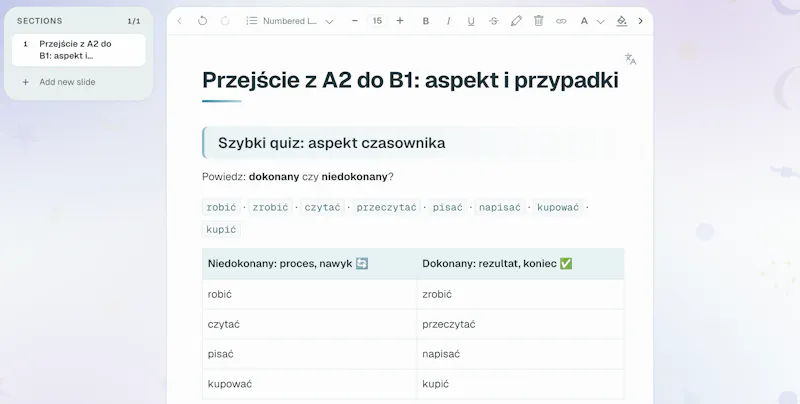Click table cell kupować
The image size is (800, 404).
[x=309, y=384]
